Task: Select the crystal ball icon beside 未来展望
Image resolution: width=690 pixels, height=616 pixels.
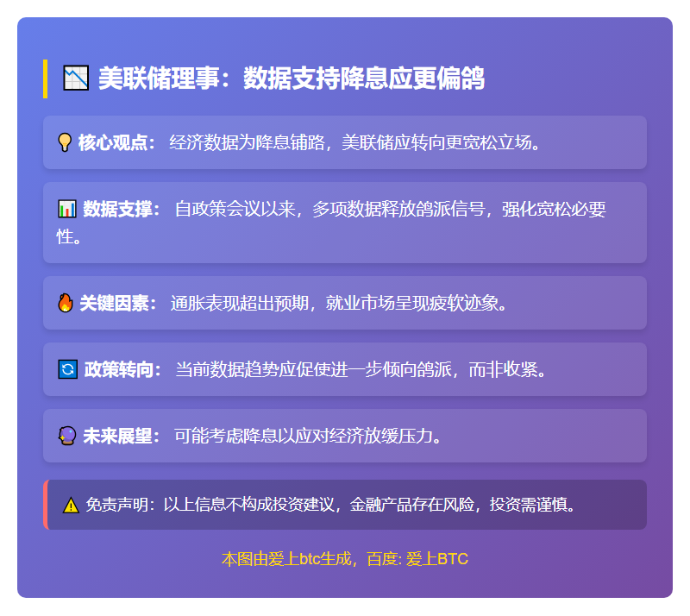Action: point(64,436)
